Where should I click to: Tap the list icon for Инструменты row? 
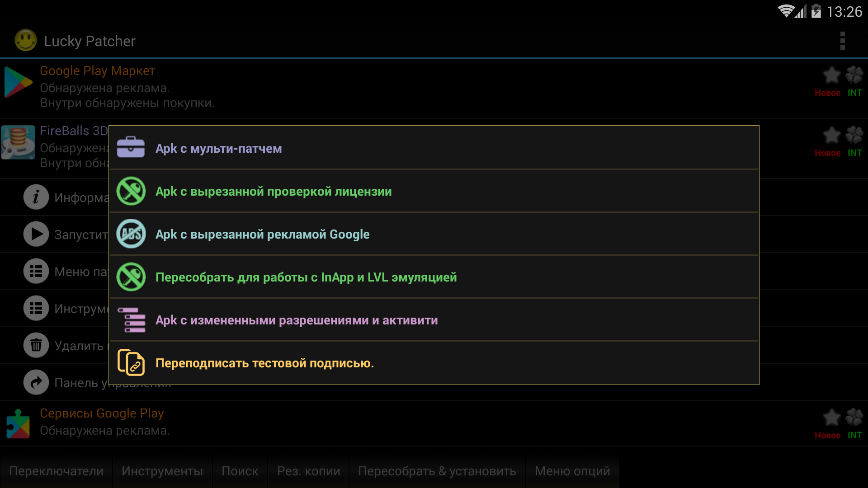[36, 308]
